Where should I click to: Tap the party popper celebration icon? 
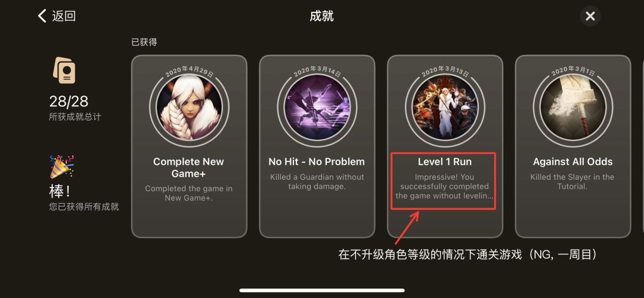click(61, 167)
